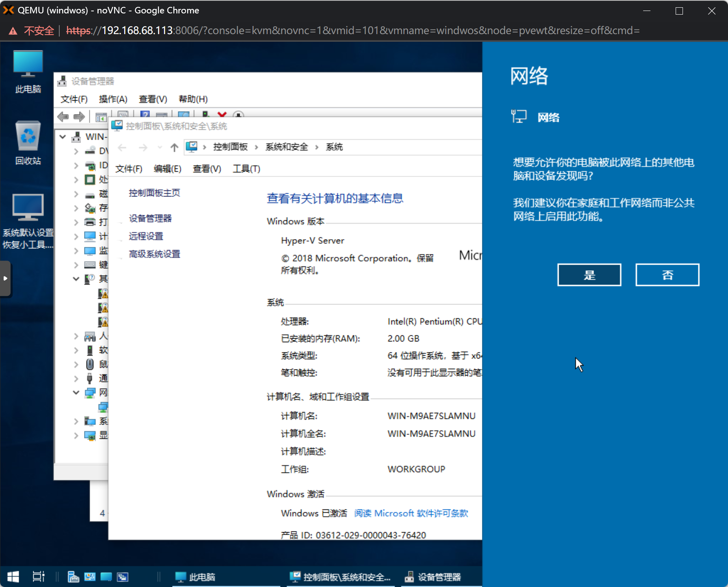Click forward arrow in System window navigation

[143, 147]
